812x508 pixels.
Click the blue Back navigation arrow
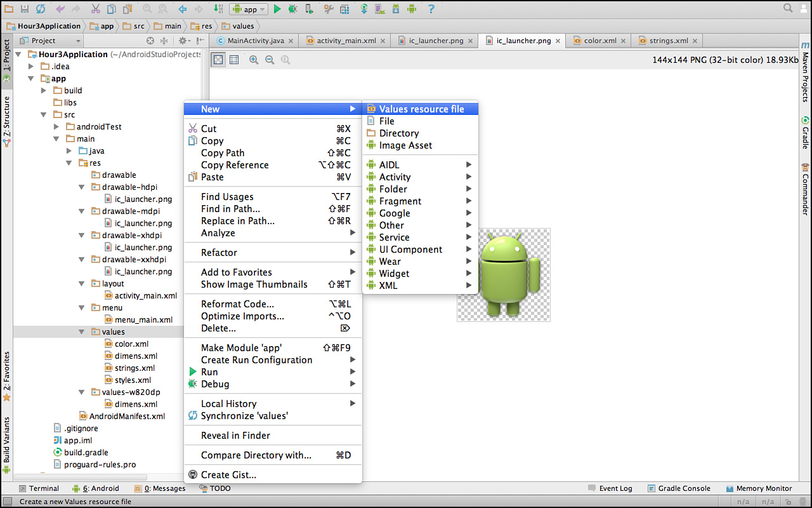point(182,9)
